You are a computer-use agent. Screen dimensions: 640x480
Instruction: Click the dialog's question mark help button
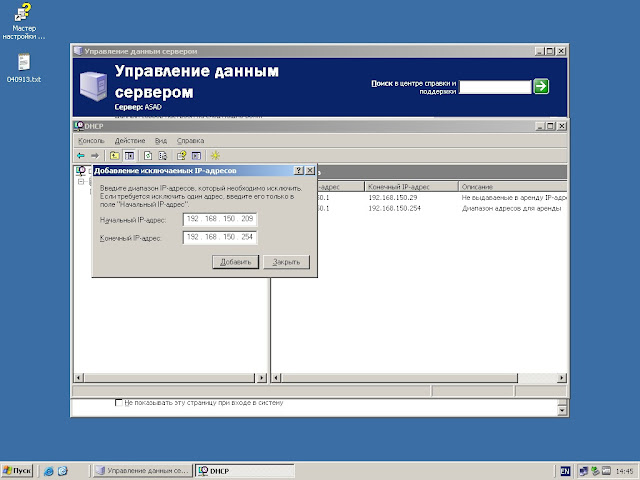coord(299,171)
